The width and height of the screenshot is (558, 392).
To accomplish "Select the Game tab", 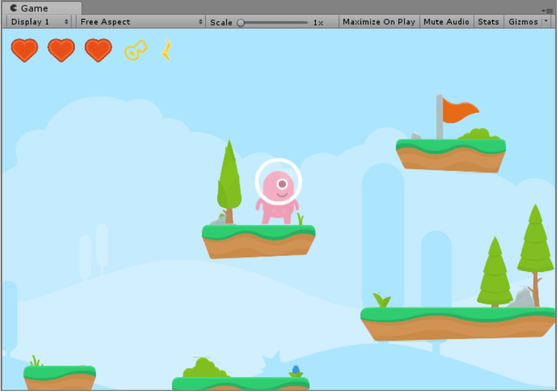I will (x=41, y=8).
